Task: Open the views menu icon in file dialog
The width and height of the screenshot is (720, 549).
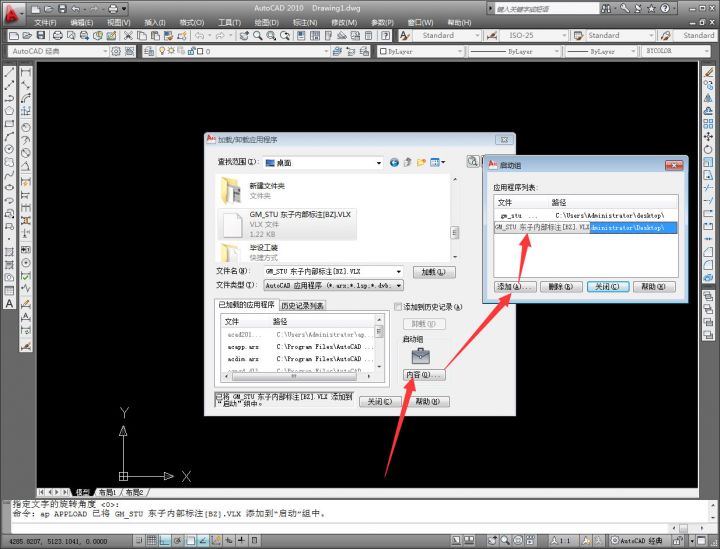Action: tap(438, 162)
